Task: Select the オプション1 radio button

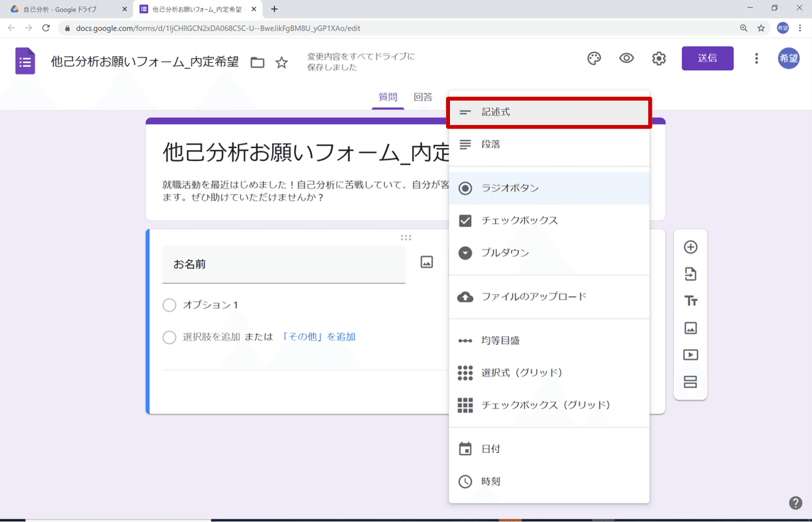Action: [x=169, y=305]
